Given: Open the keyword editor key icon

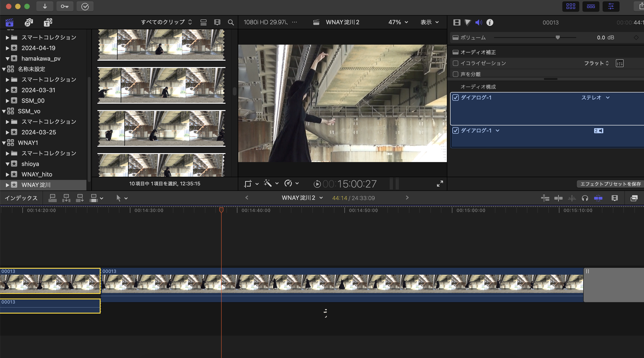Looking at the screenshot, I should coord(64,6).
